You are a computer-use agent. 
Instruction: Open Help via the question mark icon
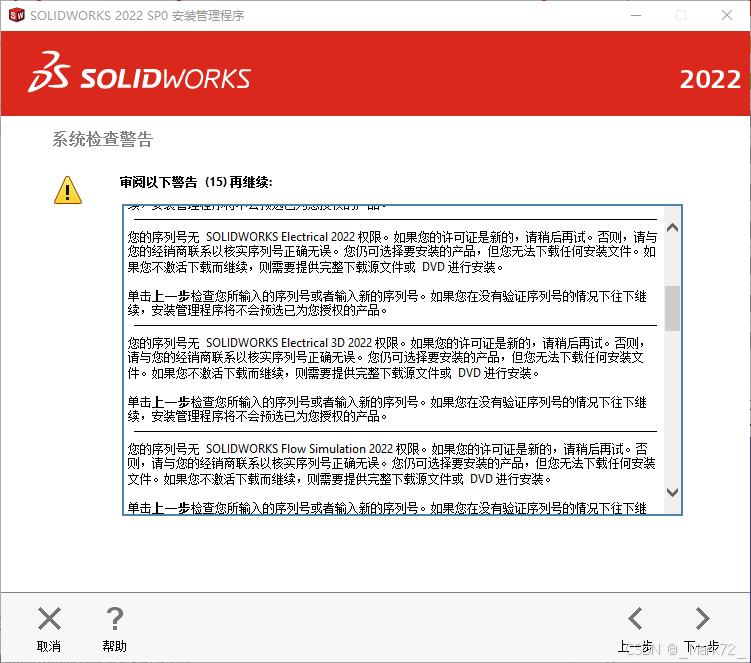[x=114, y=618]
